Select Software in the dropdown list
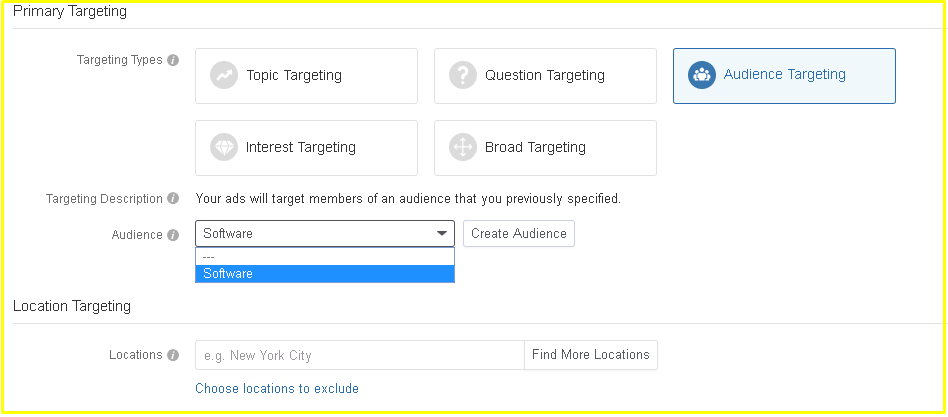 pos(325,274)
